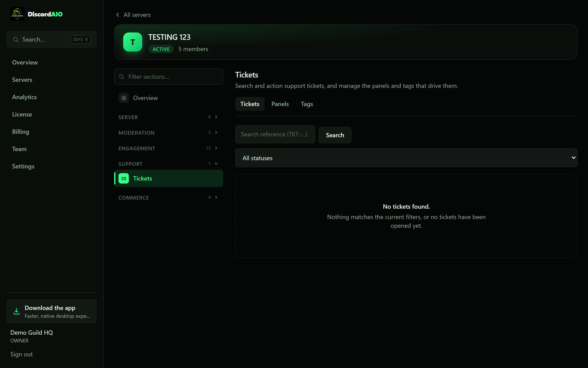Click the TESTING 123 server title
This screenshot has width=588, height=368.
point(169,37)
